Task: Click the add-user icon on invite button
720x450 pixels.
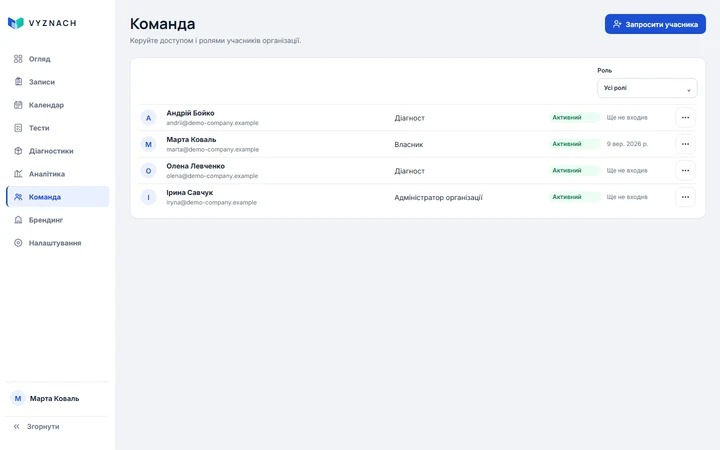Action: [x=617, y=24]
